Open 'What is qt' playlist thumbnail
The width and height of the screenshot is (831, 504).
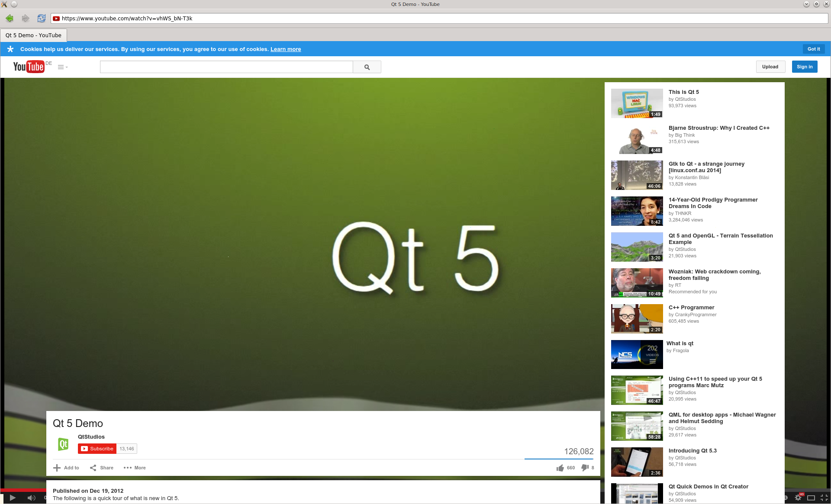click(x=637, y=354)
